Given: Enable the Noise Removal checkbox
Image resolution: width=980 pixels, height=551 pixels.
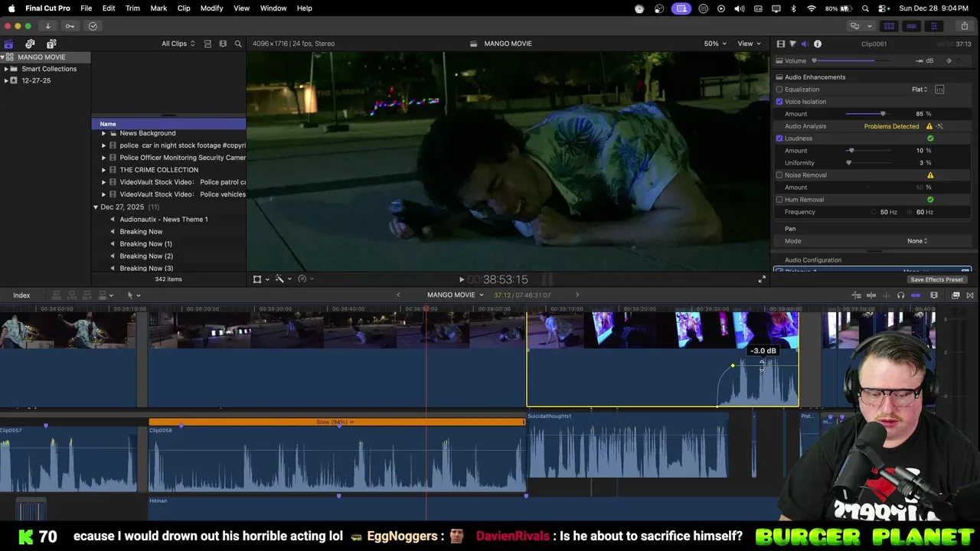Looking at the screenshot, I should pyautogui.click(x=779, y=175).
